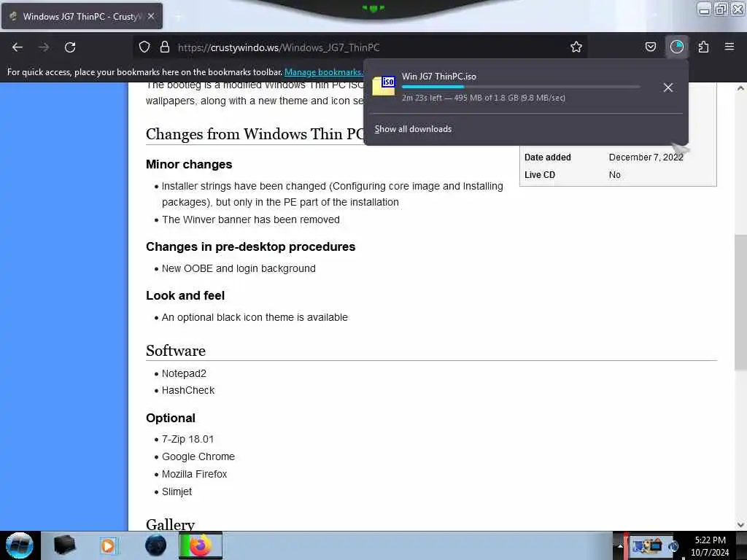Toggle the Downloads panel button
The image size is (747, 560).
pos(676,47)
